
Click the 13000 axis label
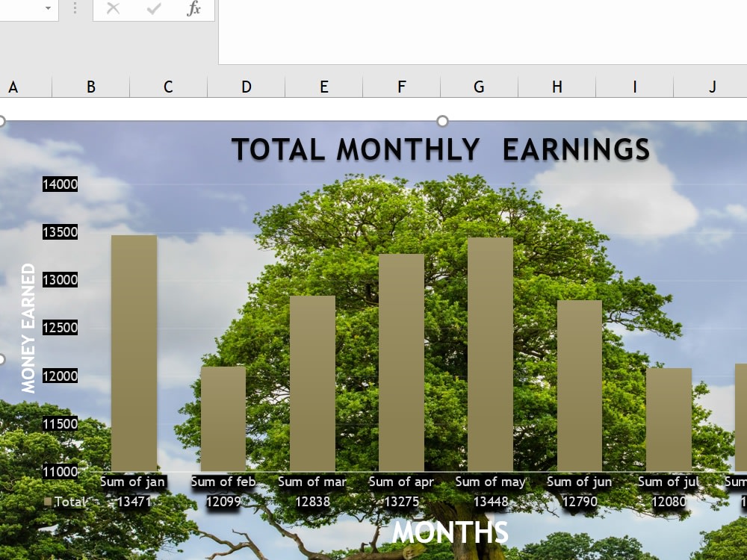pos(60,280)
